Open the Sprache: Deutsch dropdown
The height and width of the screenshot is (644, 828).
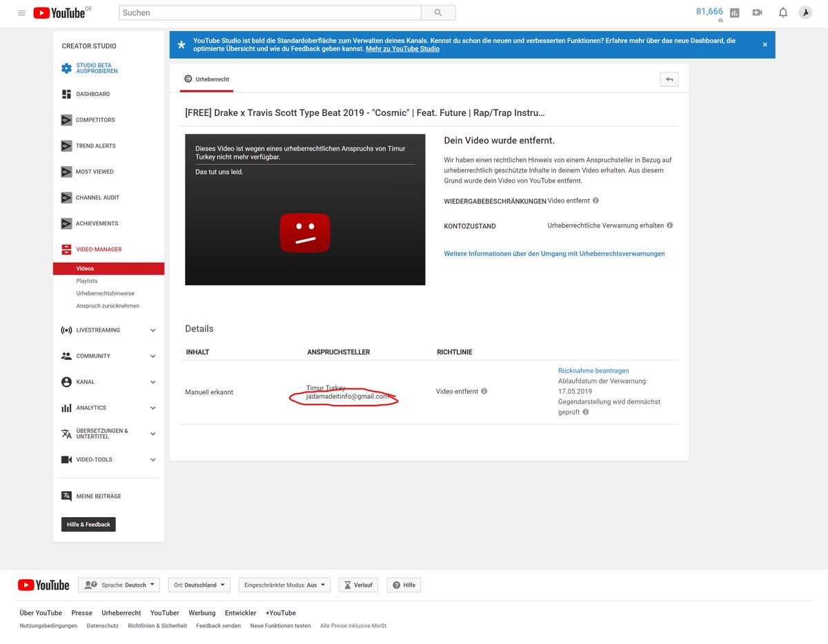point(119,585)
